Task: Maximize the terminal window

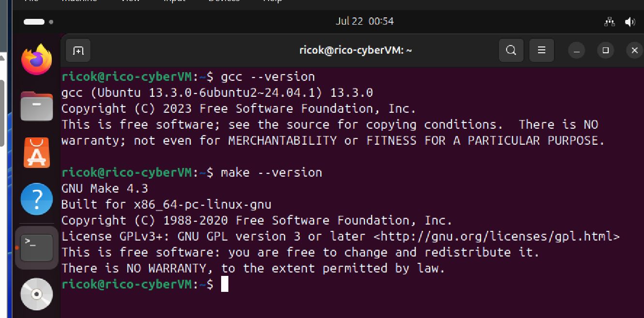Action: (605, 50)
